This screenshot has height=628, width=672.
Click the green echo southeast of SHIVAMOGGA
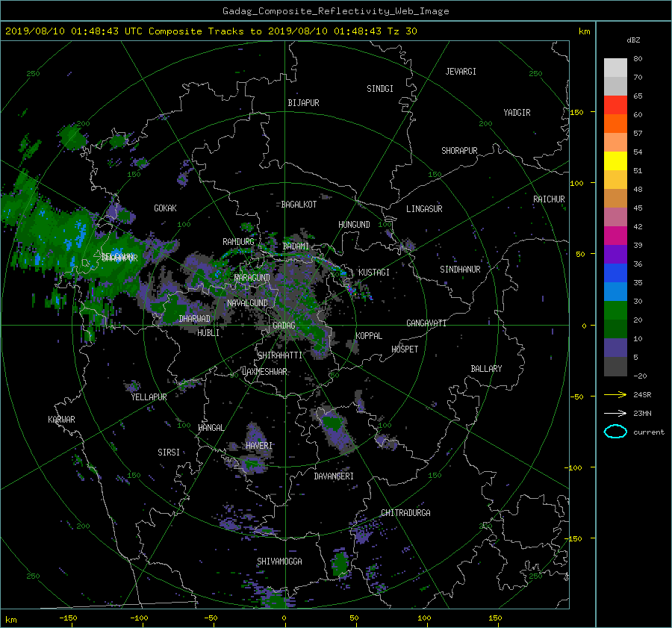[x=340, y=563]
